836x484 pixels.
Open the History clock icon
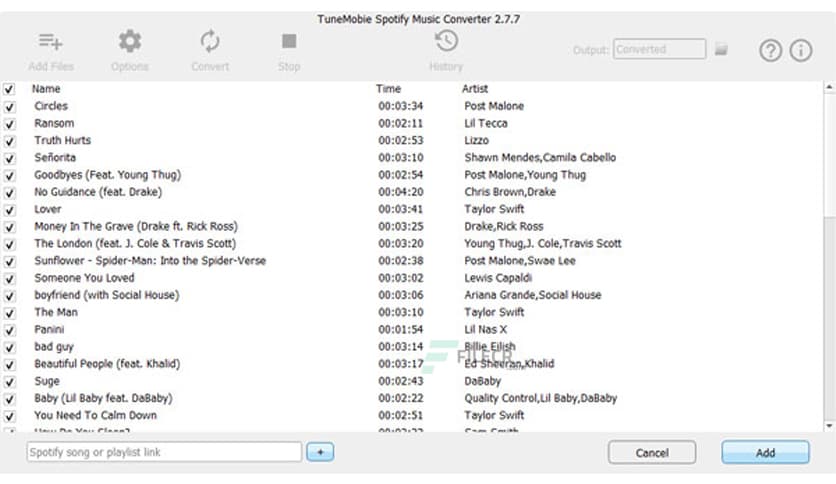tap(446, 41)
